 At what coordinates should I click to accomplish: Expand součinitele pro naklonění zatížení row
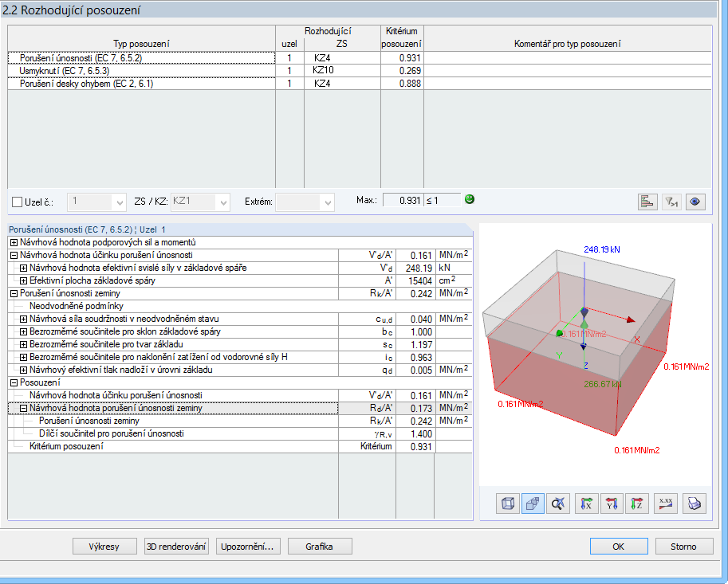[23, 357]
